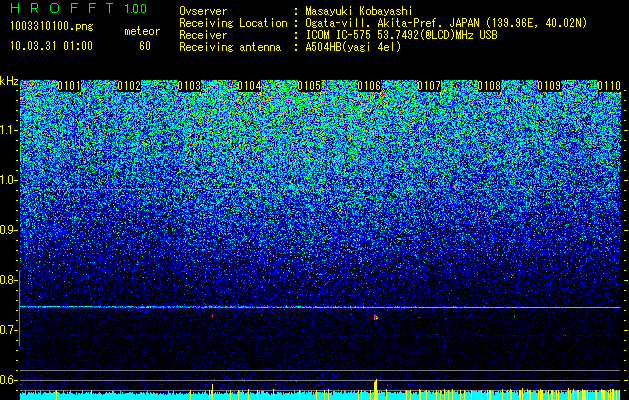
Task: Click the 1.0 kHz frequency axis label
Action: [x=7, y=180]
